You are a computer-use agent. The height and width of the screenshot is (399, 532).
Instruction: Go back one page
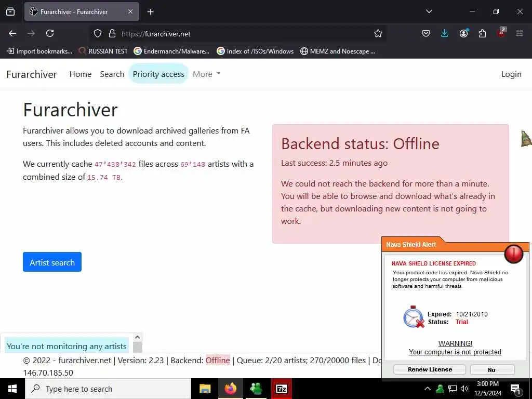[x=12, y=33]
